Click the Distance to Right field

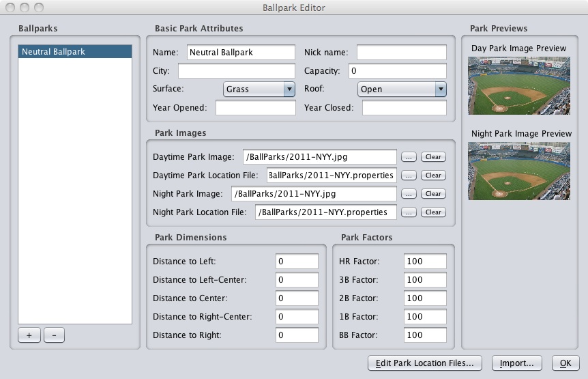click(x=297, y=335)
